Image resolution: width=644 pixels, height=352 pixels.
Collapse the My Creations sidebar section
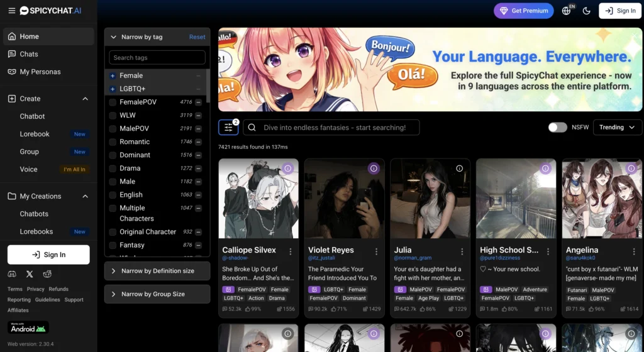pos(85,197)
